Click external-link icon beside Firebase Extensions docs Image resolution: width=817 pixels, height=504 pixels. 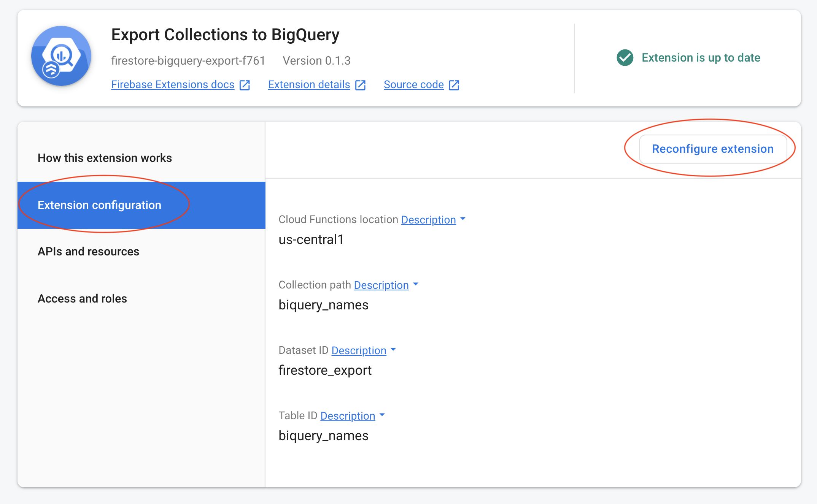click(245, 85)
